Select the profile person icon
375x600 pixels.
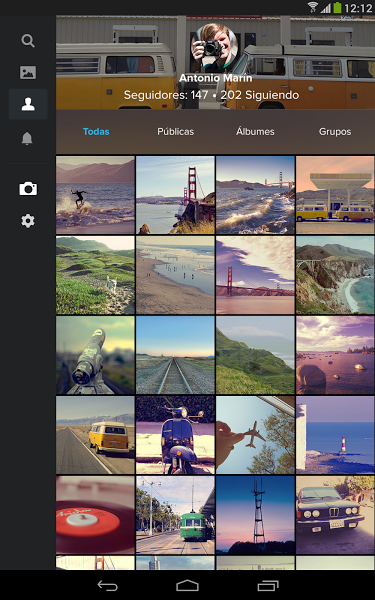click(x=28, y=104)
